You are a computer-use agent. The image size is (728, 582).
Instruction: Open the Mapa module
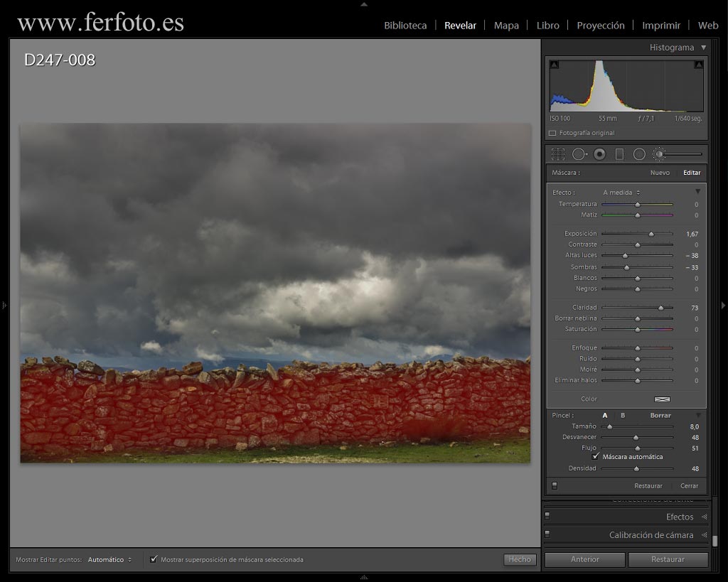click(x=506, y=26)
